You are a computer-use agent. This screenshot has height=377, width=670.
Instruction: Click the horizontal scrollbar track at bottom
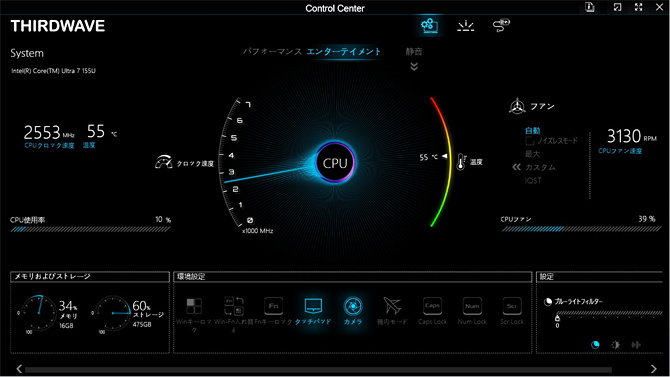(318, 370)
